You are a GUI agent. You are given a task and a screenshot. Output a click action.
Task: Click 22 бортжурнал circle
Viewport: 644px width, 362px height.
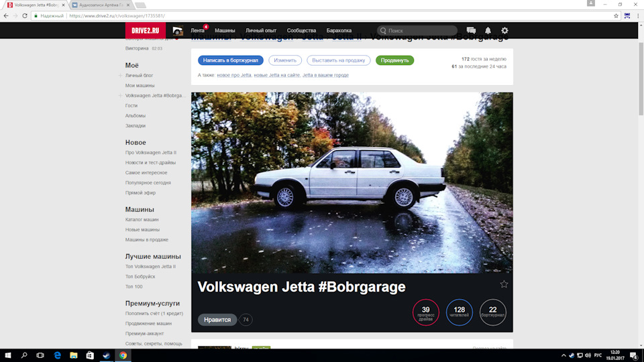click(493, 312)
